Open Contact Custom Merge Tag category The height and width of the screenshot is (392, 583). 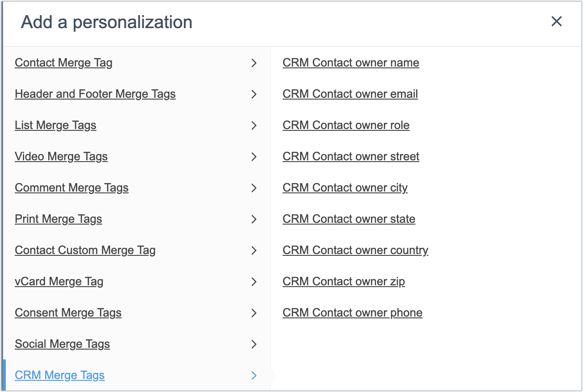pos(85,250)
